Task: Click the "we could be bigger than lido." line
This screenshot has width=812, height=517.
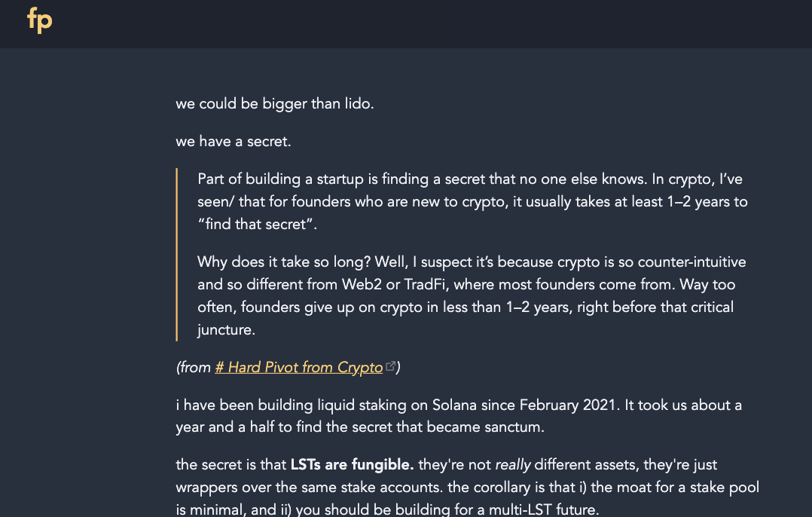Action: coord(275,104)
